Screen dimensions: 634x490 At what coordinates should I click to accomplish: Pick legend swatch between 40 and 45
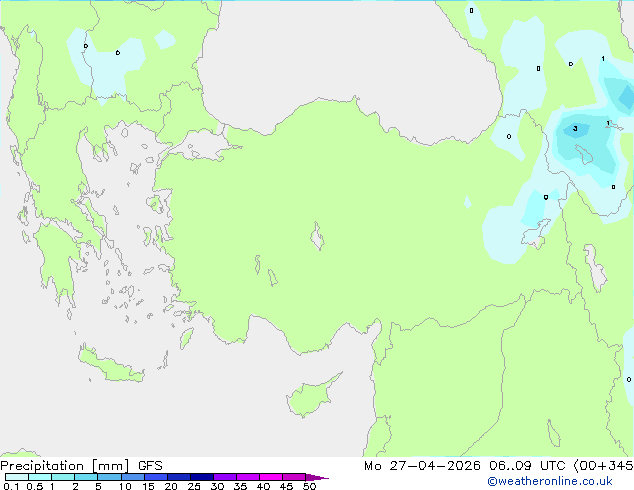point(271,477)
